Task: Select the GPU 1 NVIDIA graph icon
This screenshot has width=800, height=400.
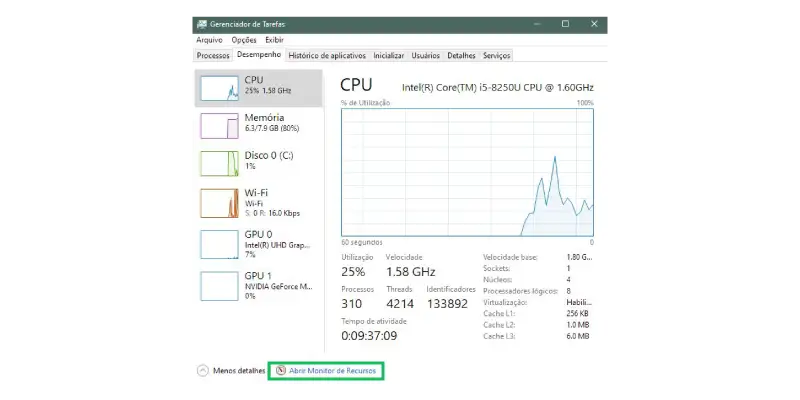Action: click(x=219, y=285)
